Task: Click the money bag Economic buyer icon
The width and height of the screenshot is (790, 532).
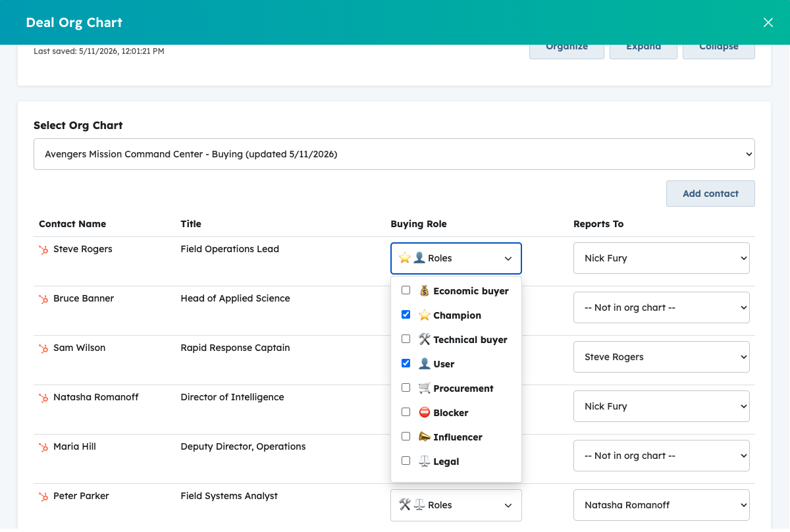Action: pyautogui.click(x=424, y=291)
